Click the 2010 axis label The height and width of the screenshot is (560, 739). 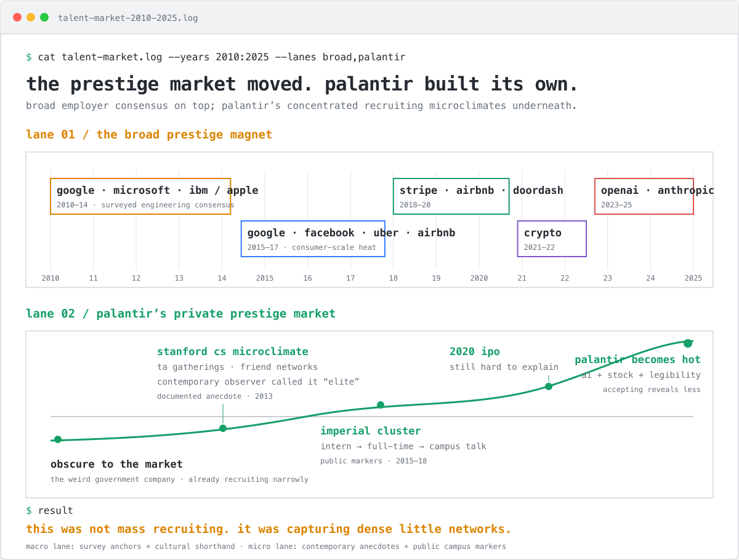[x=50, y=278]
